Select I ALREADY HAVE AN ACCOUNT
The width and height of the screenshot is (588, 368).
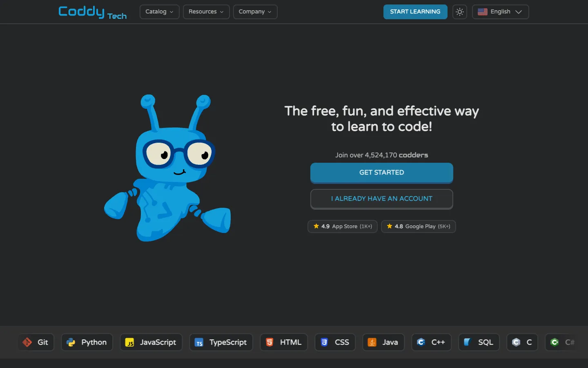point(382,199)
